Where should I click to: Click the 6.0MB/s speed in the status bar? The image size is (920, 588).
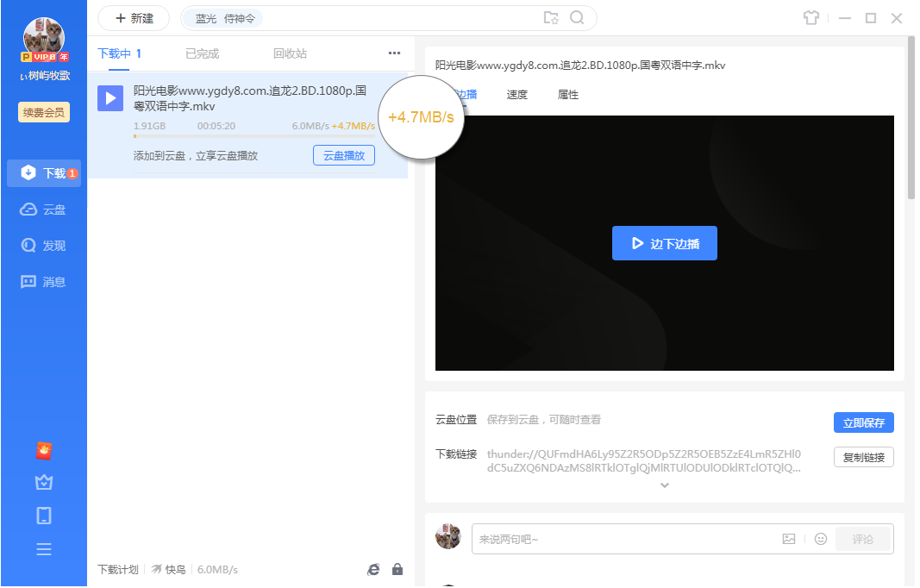tap(217, 569)
